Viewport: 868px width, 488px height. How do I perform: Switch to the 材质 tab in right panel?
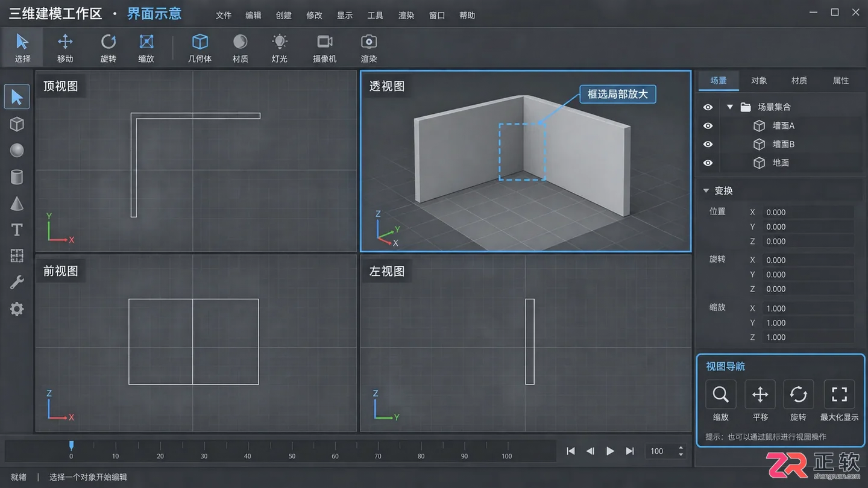coord(799,81)
